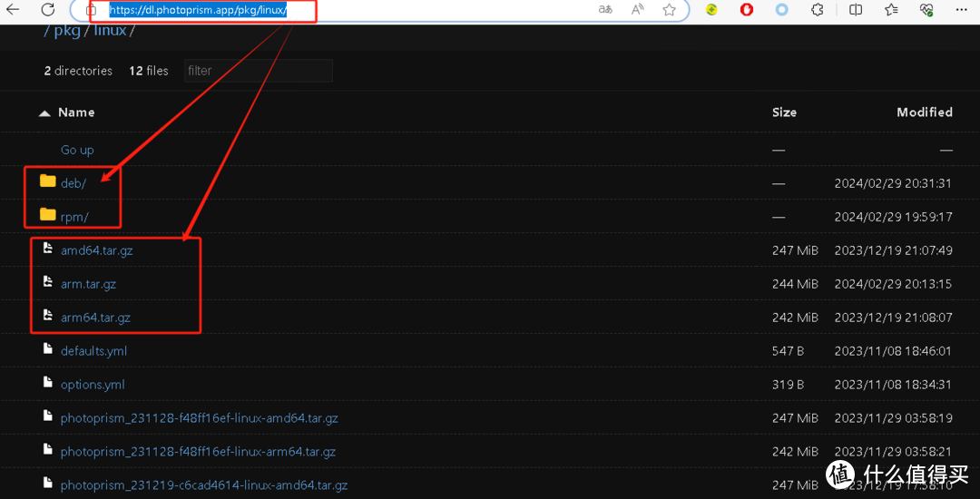Screen dimensions: 980x499
Task: Click the "2 directories" count text
Action: point(78,71)
